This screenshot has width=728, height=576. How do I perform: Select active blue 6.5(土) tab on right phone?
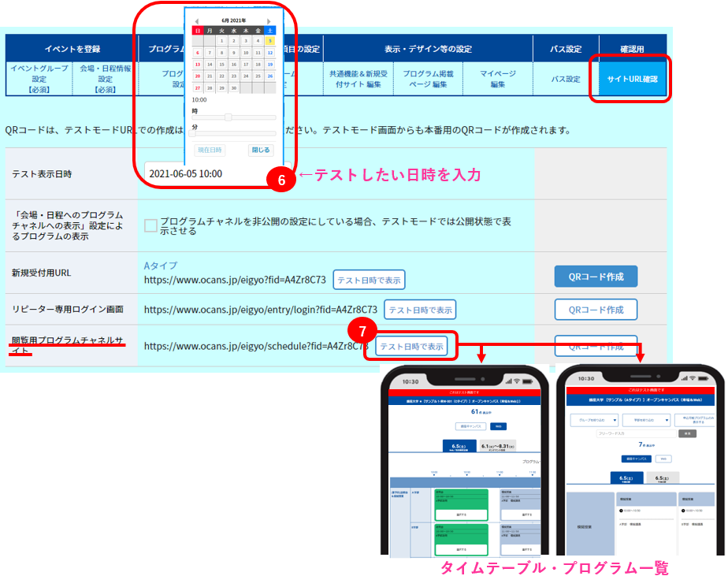(626, 478)
